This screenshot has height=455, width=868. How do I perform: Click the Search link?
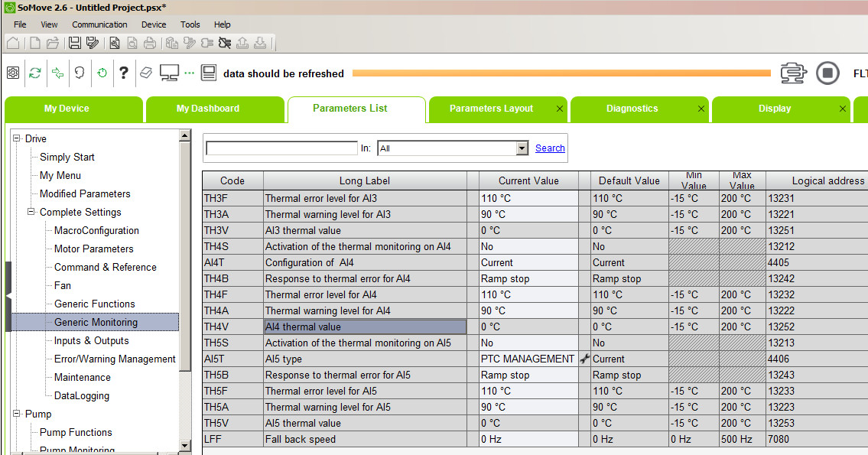[550, 148]
